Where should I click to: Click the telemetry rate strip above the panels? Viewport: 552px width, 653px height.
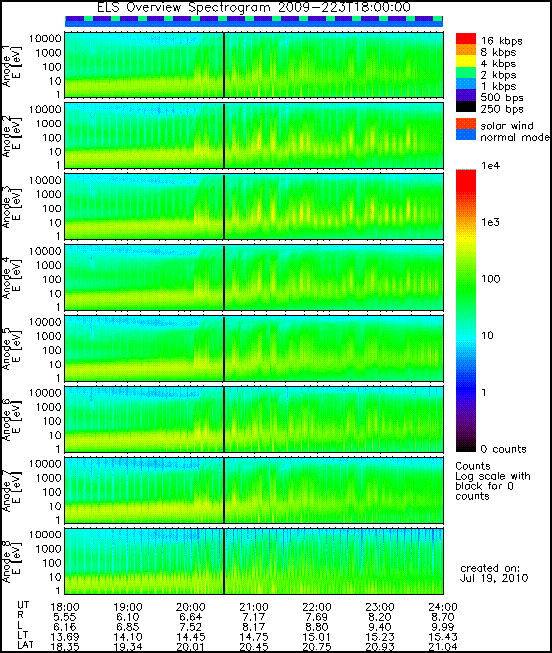(x=254, y=21)
